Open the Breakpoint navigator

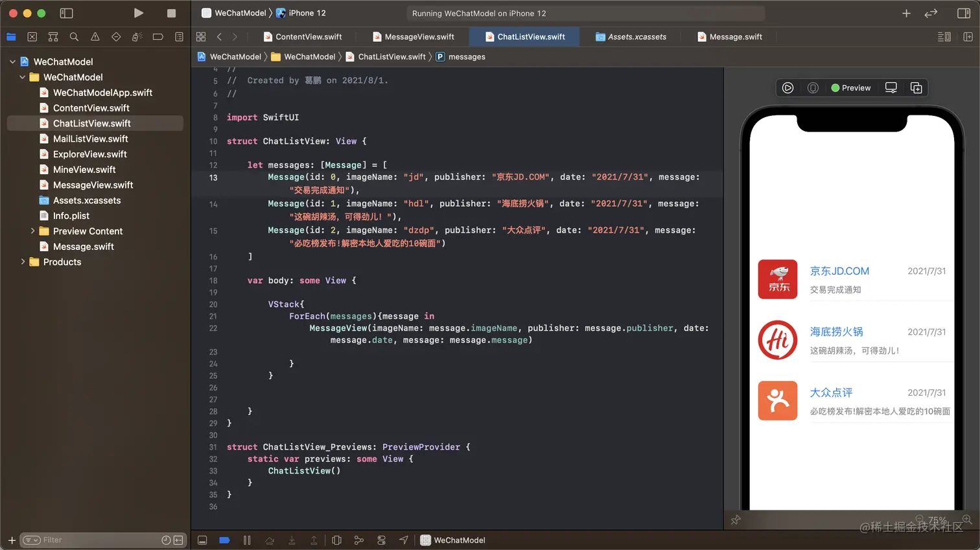tap(157, 37)
